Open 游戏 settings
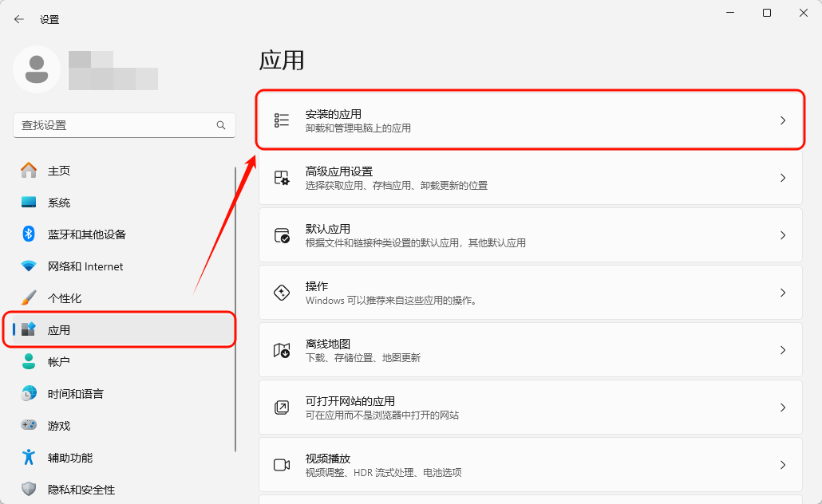Viewport: 822px width, 504px height. pos(124,425)
